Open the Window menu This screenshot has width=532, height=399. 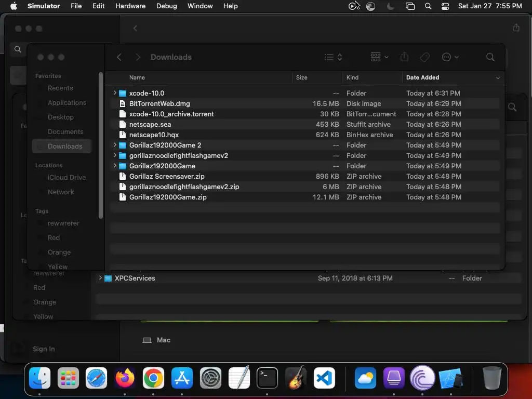[200, 6]
